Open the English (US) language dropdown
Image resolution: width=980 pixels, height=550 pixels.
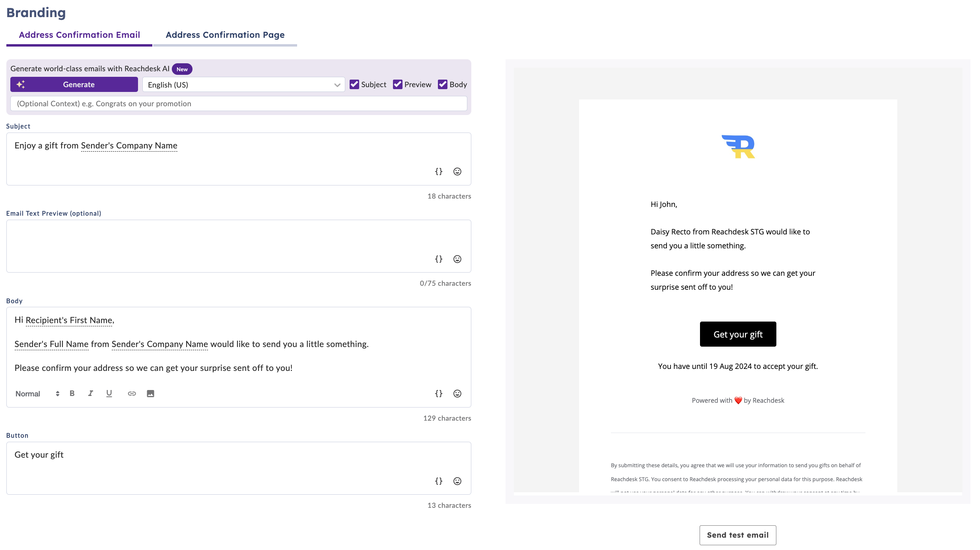point(243,85)
